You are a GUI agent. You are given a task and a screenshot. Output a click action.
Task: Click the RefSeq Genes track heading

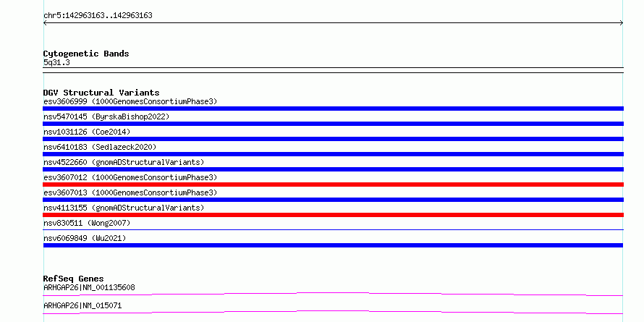point(74,279)
